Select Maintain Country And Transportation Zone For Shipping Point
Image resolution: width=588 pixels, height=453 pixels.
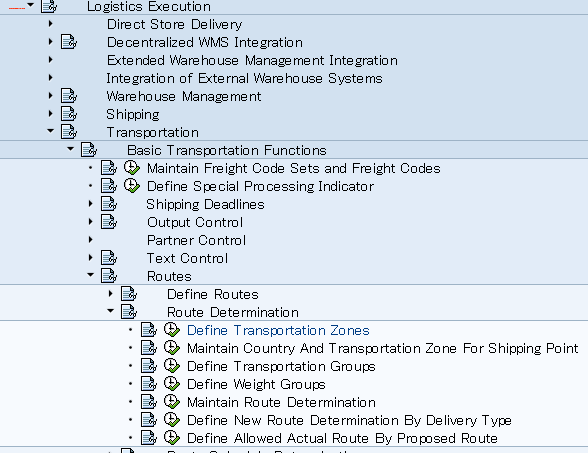point(382,348)
